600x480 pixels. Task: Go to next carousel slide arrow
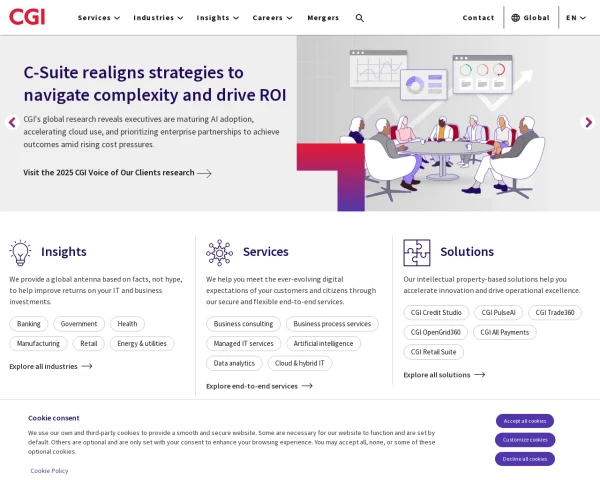pos(588,122)
